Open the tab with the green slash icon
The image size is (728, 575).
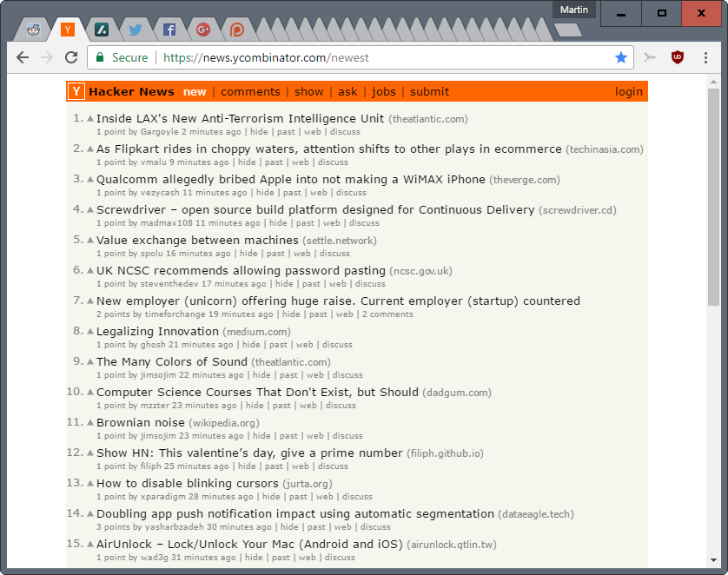click(102, 30)
